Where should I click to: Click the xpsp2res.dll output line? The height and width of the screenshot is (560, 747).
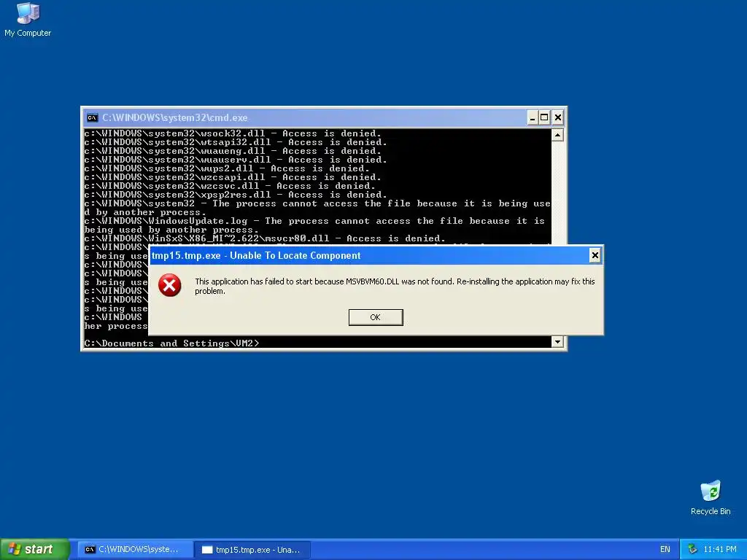[236, 194]
